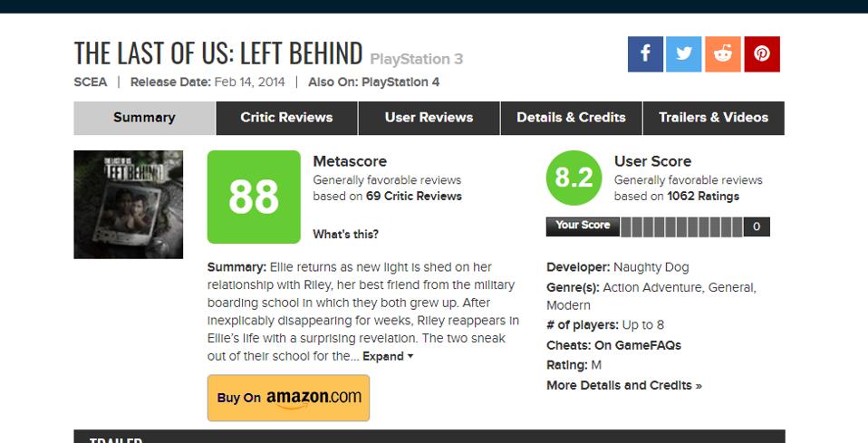This screenshot has height=443, width=868.
Task: Click the Left Behind cover thumbnail
Action: coord(128,204)
